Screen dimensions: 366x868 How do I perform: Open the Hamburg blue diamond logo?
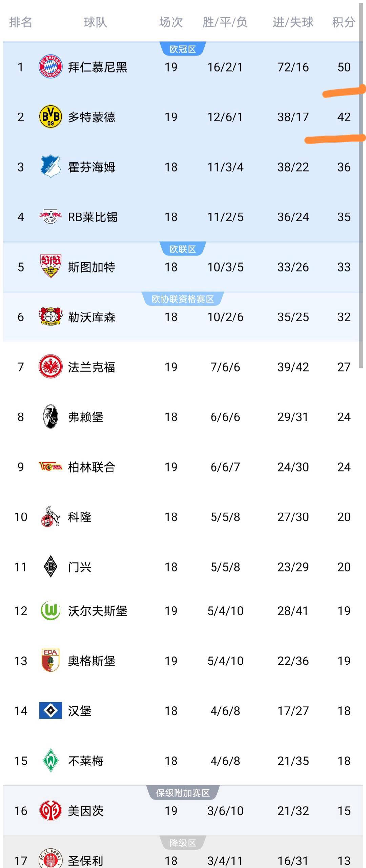(50, 711)
